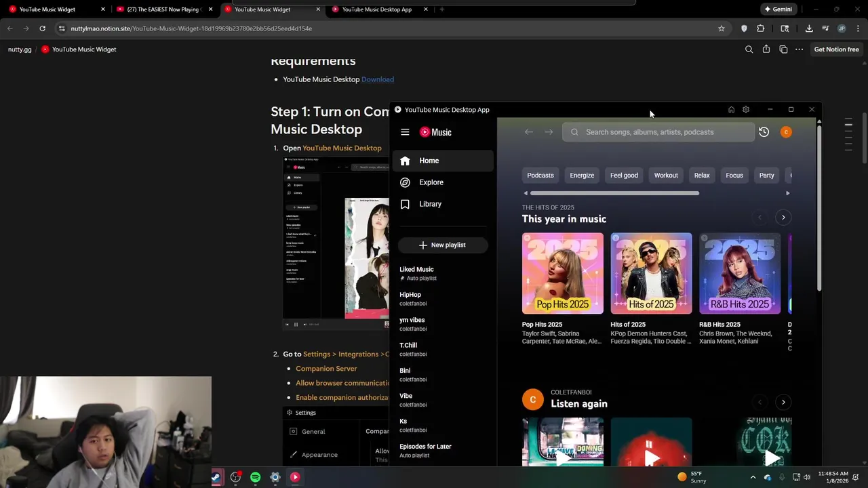Click YouTube Music taskbar icon
The image size is (868, 488).
pos(295,477)
